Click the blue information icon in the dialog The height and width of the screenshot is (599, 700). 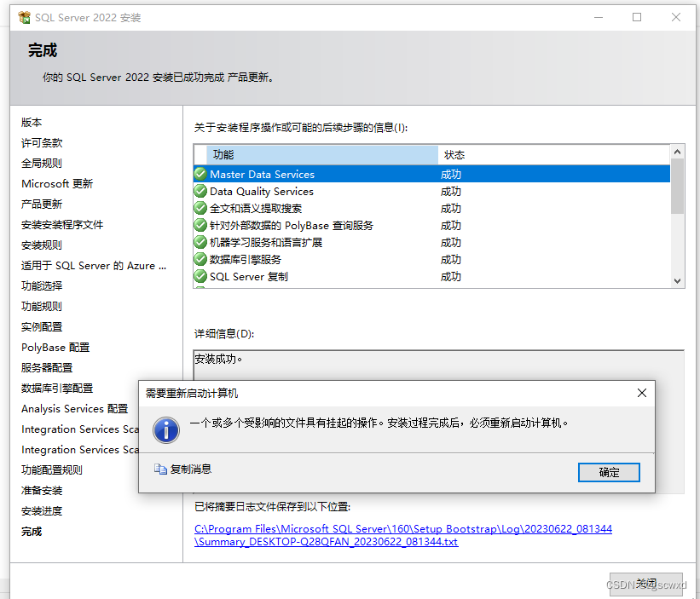click(x=166, y=430)
